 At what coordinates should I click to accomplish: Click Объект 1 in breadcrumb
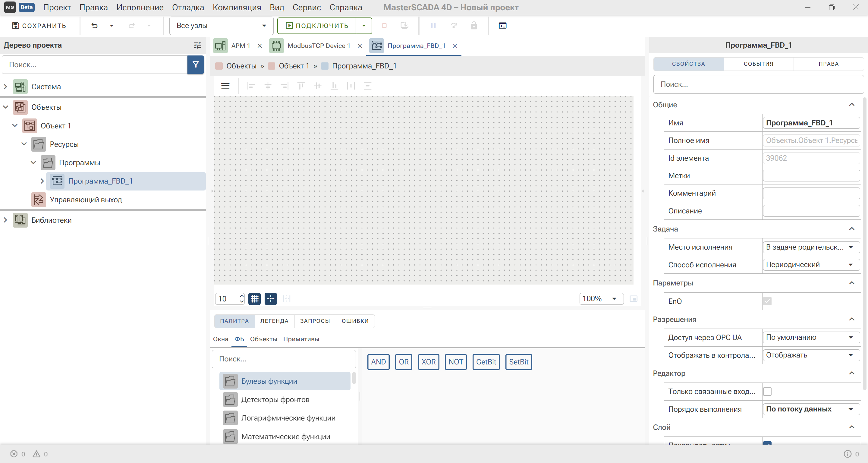pyautogui.click(x=294, y=66)
